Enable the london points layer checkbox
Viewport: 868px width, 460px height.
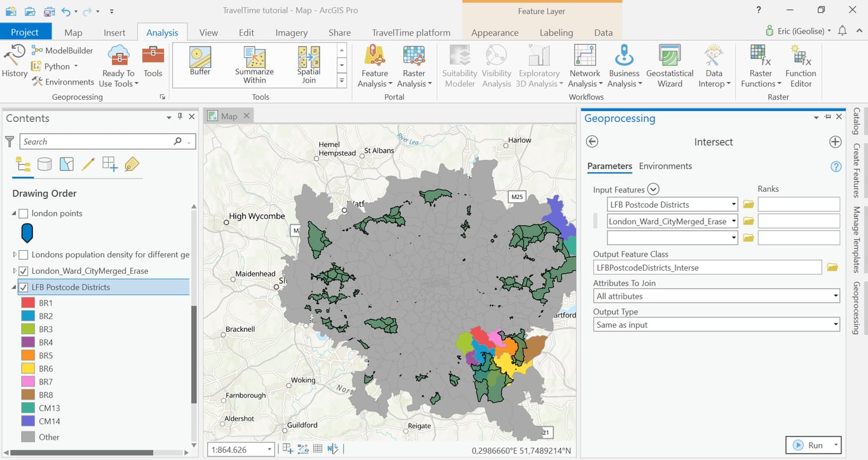coord(24,213)
